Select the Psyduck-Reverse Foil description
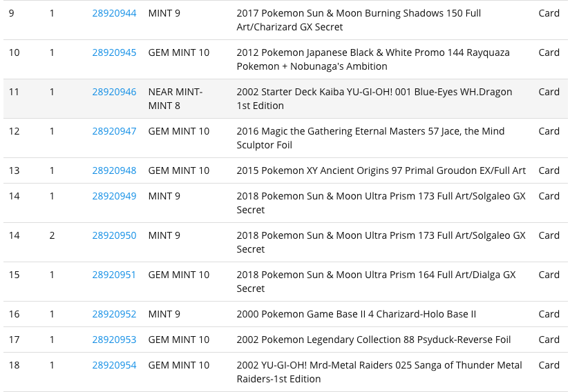The width and height of the screenshot is (570, 392). (x=374, y=340)
